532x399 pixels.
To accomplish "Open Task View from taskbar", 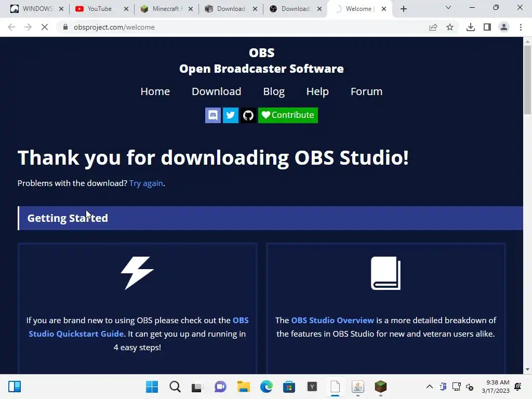I will click(197, 387).
